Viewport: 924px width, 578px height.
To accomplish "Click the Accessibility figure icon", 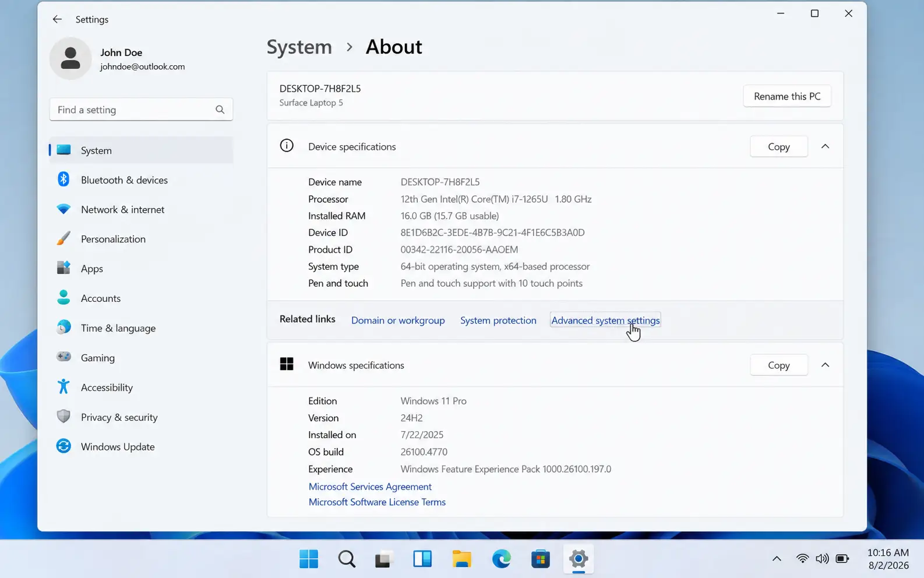I will [64, 387].
